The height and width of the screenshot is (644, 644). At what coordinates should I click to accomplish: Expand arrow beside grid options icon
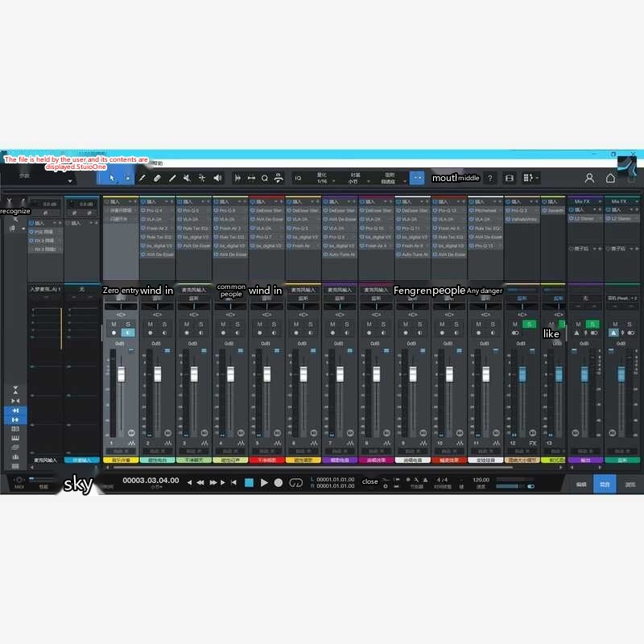(x=537, y=178)
